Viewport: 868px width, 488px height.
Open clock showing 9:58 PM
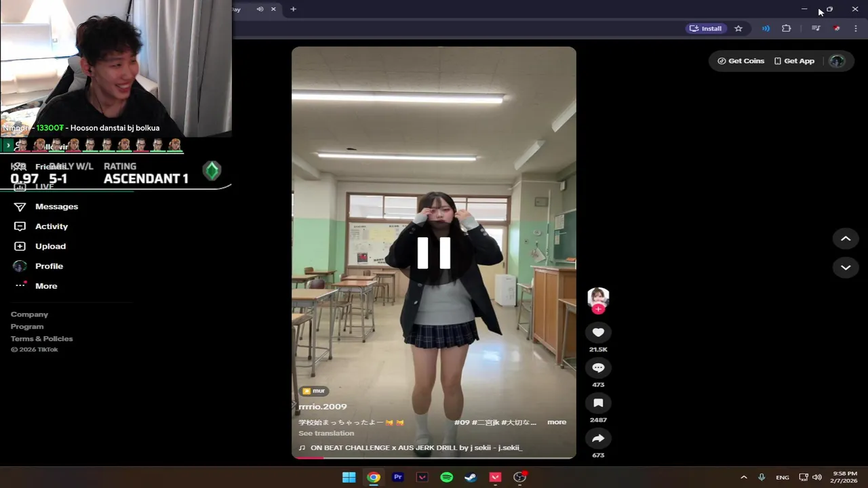coord(845,477)
